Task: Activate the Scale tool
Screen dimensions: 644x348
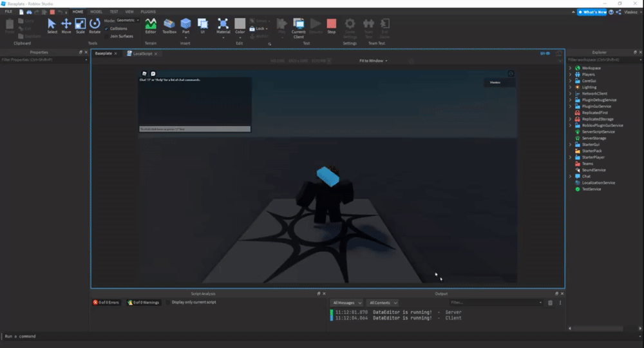Action: 80,26
